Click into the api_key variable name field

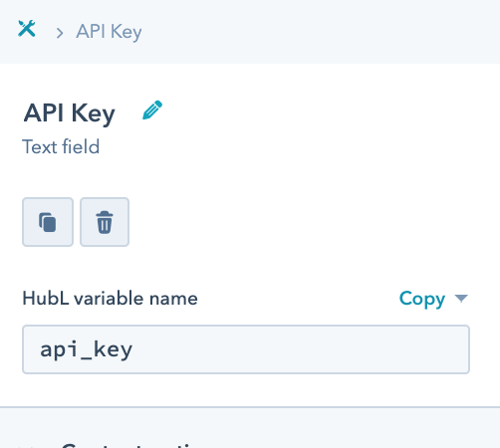(x=246, y=349)
